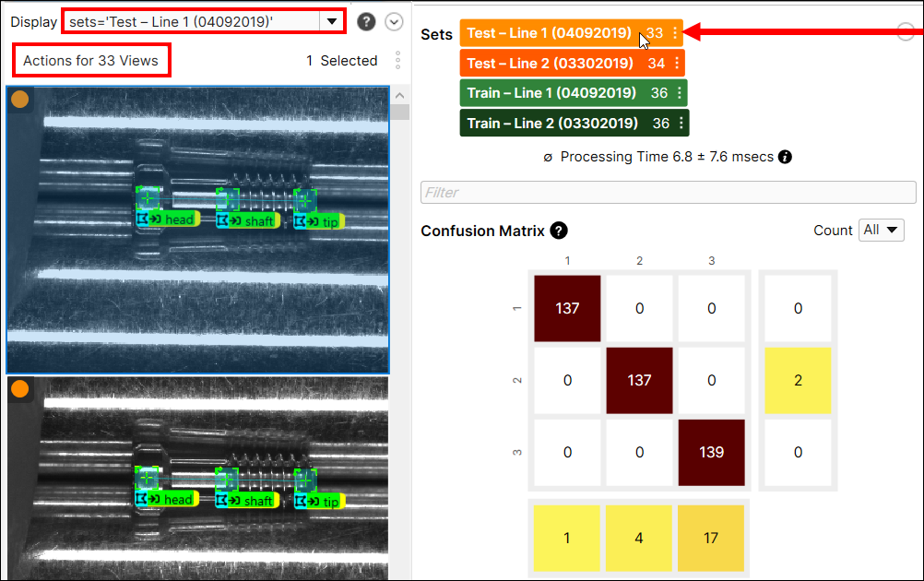This screenshot has width=924, height=581.
Task: Toggle the orange set marker on first image
Action: click(19, 100)
